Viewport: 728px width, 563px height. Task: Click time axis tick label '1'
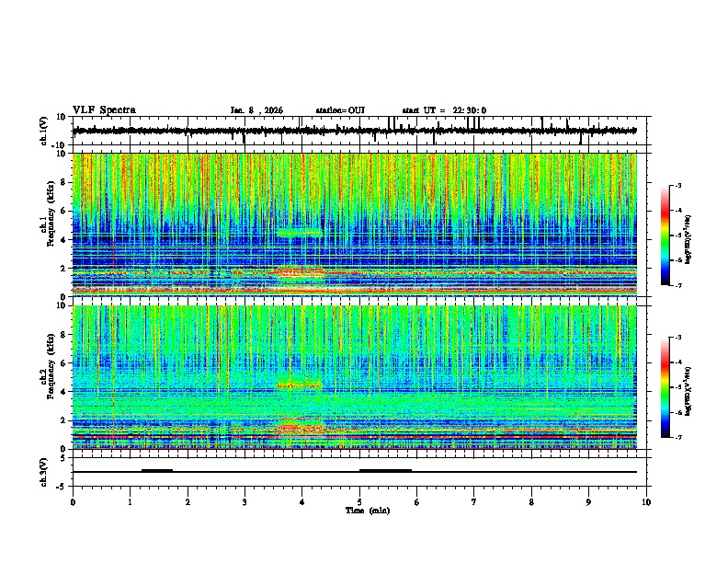coord(130,502)
